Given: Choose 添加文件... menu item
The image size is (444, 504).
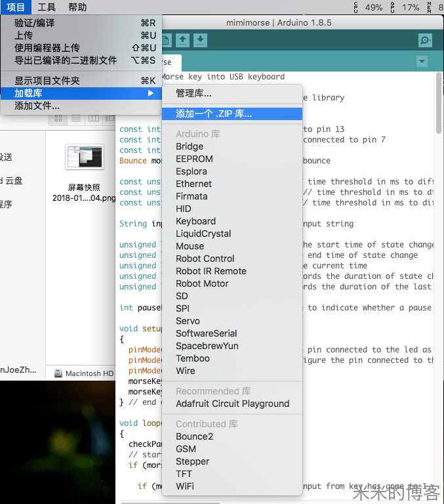Looking at the screenshot, I should click(x=81, y=106).
